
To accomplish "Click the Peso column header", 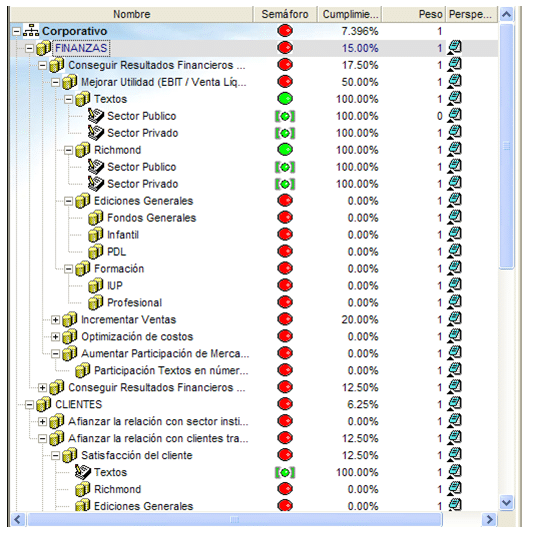I will (414, 14).
